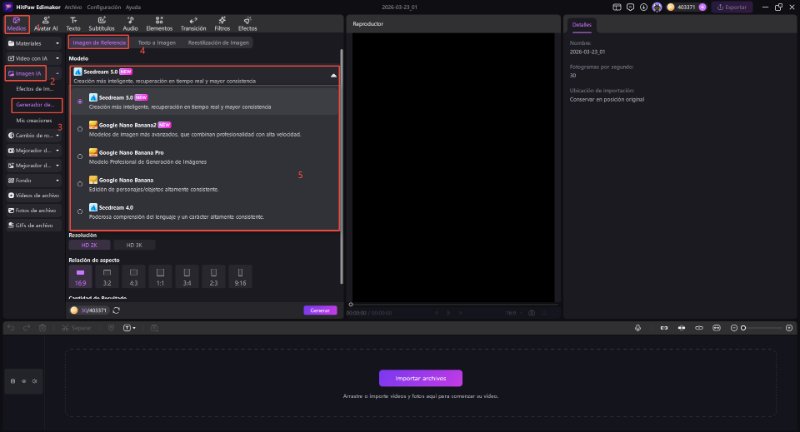Click the Generar button

319,310
